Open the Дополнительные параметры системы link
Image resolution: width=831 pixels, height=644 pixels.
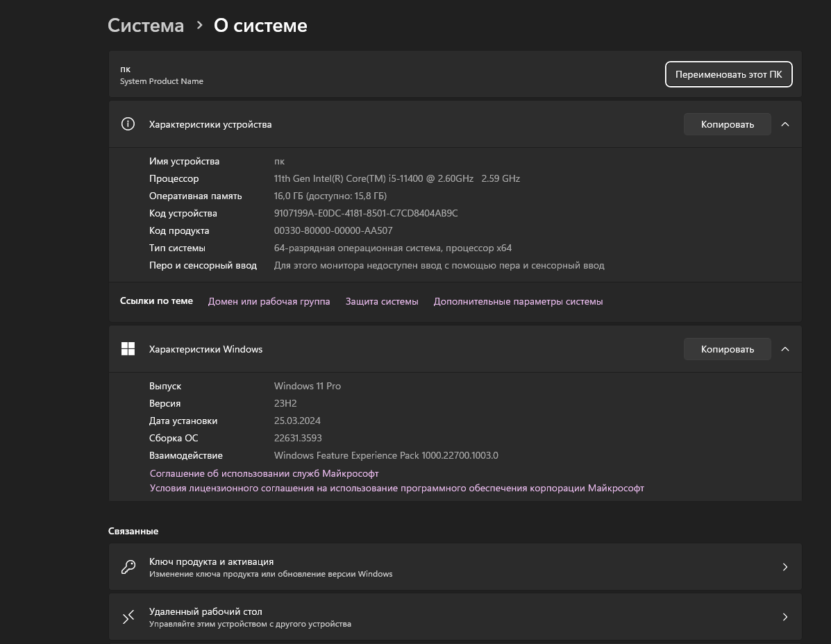click(518, 301)
